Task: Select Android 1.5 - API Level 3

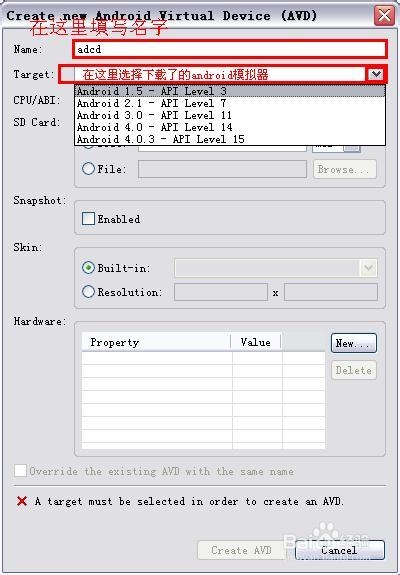Action: tap(230, 91)
